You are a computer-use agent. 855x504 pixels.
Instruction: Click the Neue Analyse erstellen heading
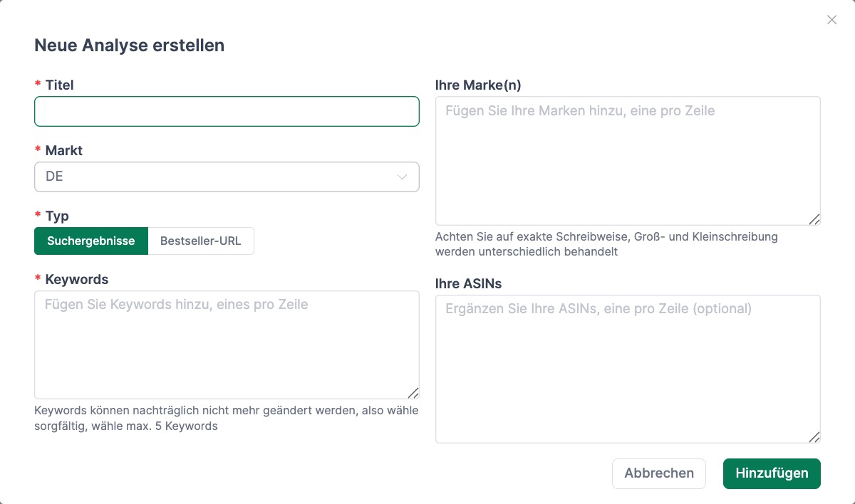[x=129, y=45]
